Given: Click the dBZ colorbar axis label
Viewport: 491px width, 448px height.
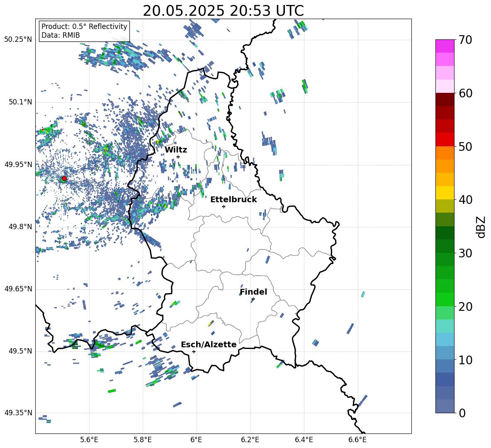Looking at the screenshot, I should [x=481, y=227].
